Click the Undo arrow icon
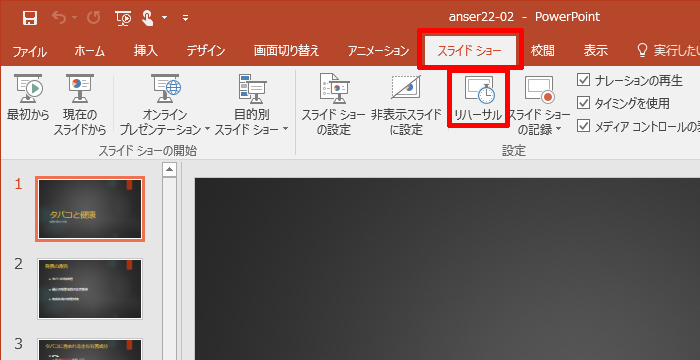Screen dimensions: 700x360 [x=59, y=18]
